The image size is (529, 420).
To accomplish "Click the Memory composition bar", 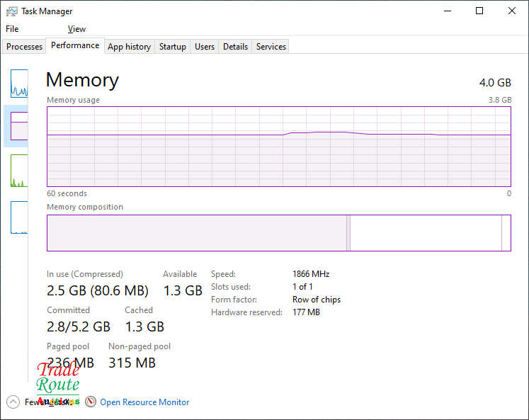I will (x=278, y=233).
